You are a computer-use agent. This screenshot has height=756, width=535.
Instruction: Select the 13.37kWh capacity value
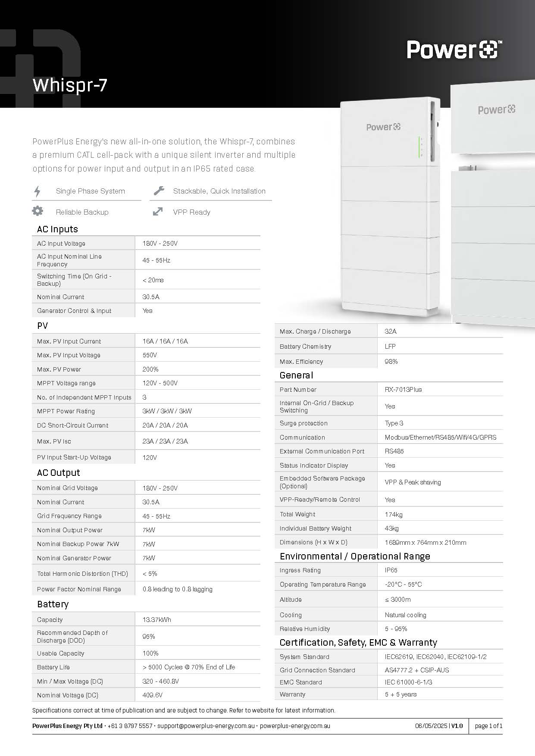[157, 620]
